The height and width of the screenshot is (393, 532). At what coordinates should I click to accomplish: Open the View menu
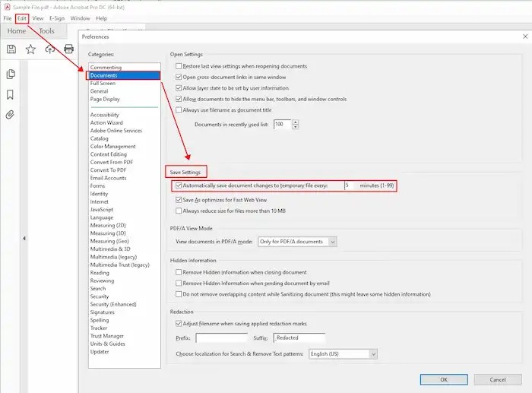(x=38, y=18)
